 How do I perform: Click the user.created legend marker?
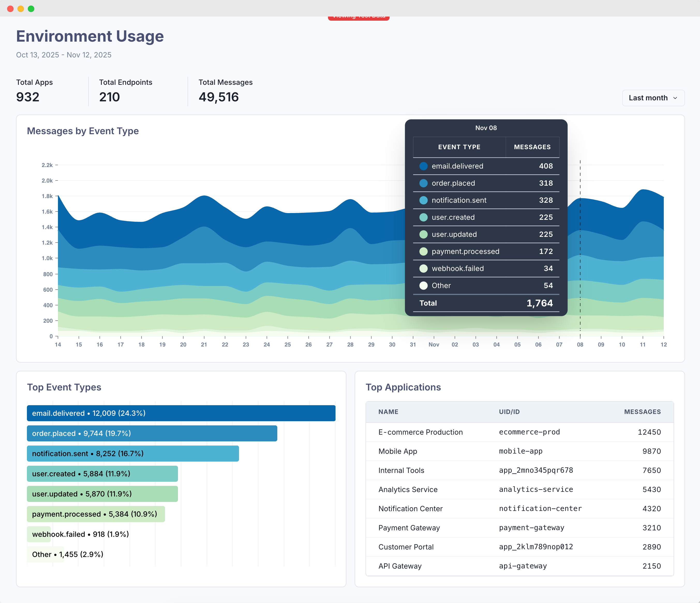pyautogui.click(x=423, y=217)
